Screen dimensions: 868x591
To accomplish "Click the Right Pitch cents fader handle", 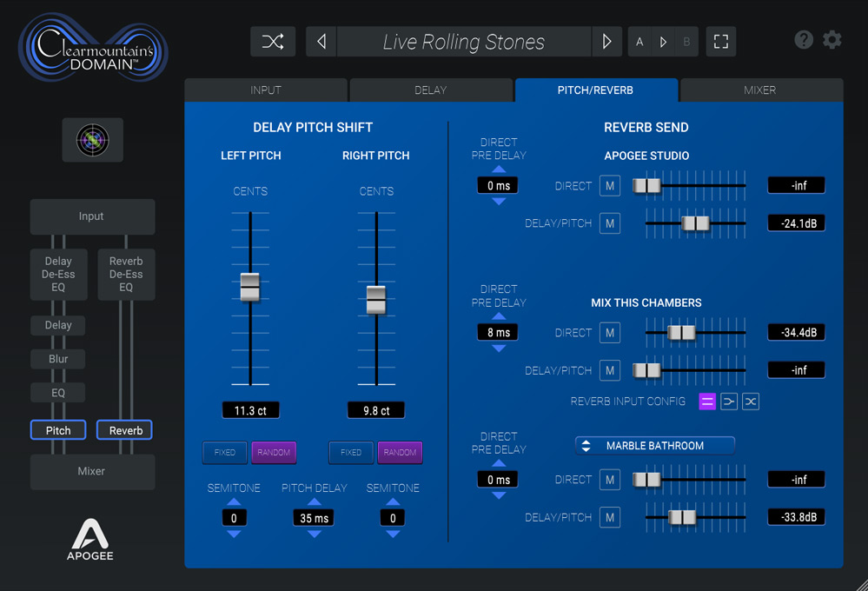I will [376, 299].
